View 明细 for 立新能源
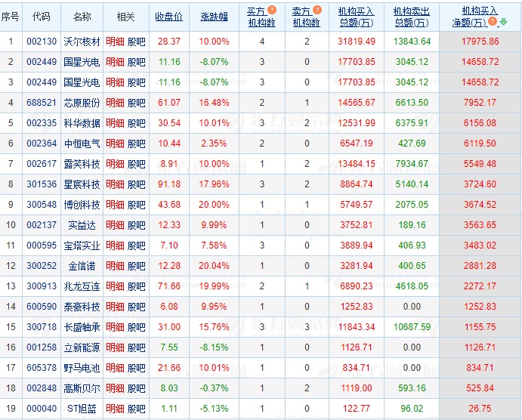 pos(115,347)
